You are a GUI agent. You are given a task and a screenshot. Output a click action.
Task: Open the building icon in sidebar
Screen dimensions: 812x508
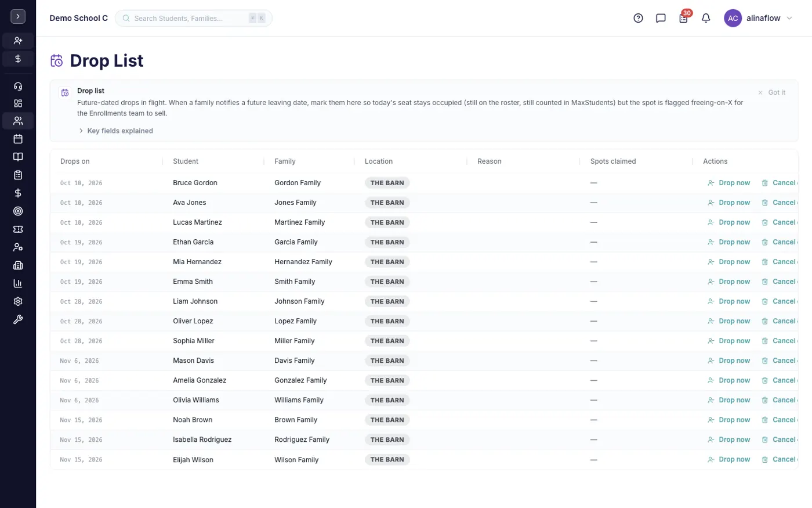[18, 265]
